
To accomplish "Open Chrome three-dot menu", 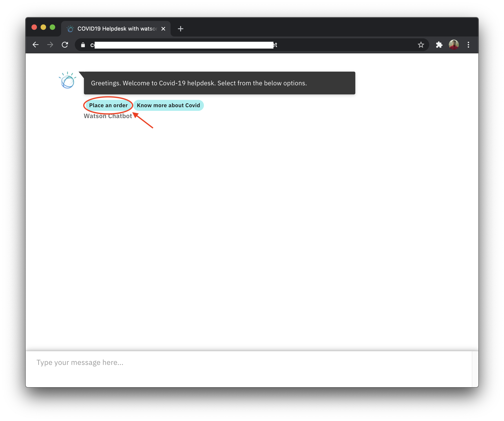I will 468,45.
